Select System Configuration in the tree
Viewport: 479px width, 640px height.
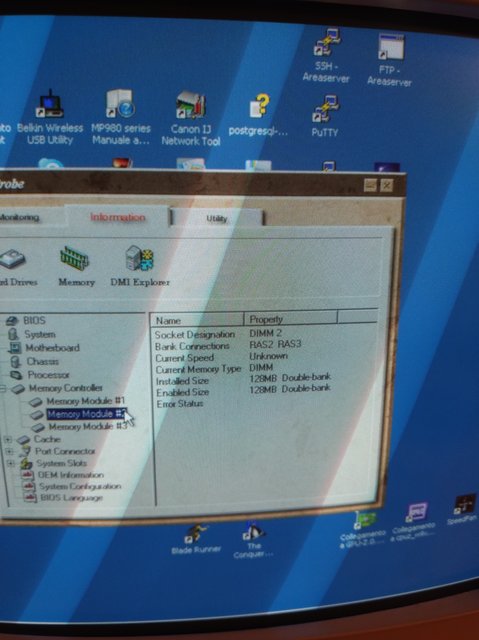click(x=80, y=487)
